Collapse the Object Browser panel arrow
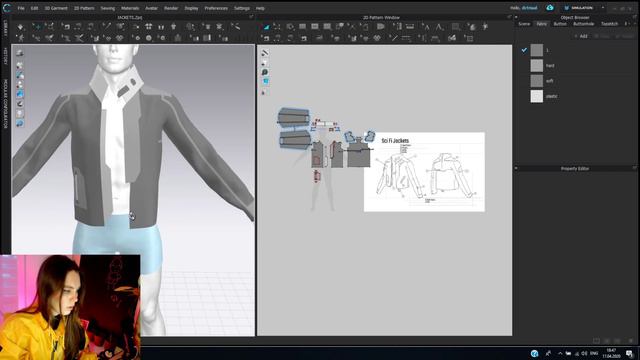Image resolution: width=640 pixels, height=360 pixels. tap(516, 18)
